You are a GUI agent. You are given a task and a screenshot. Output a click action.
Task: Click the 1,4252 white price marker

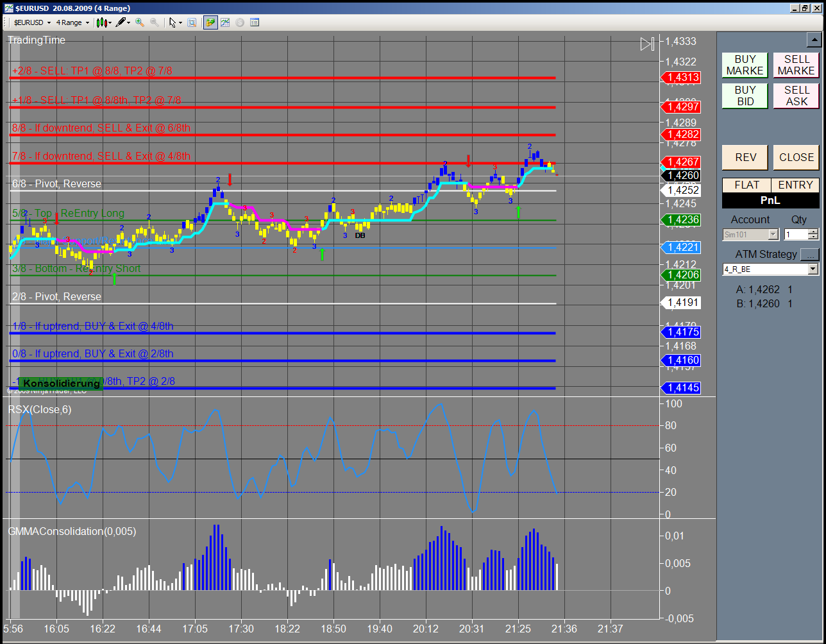click(x=680, y=191)
